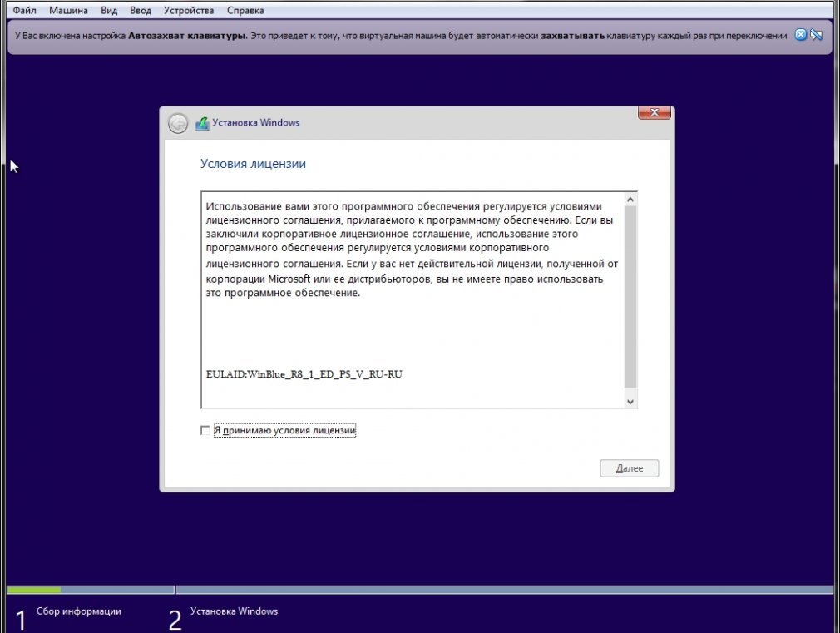Viewport: 840px width, 633px height.
Task: Dismiss the keyboard auto-capture notification
Action: click(x=800, y=35)
